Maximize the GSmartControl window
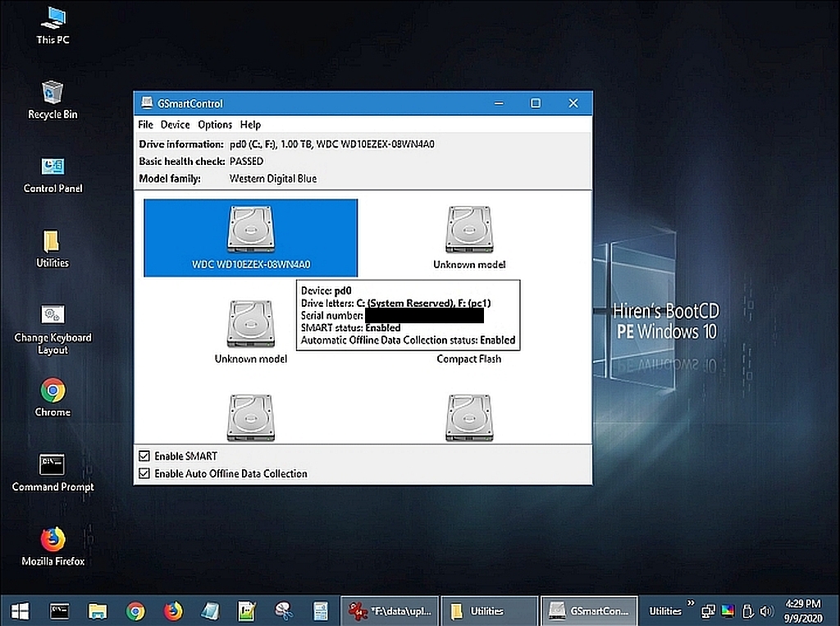 (535, 103)
